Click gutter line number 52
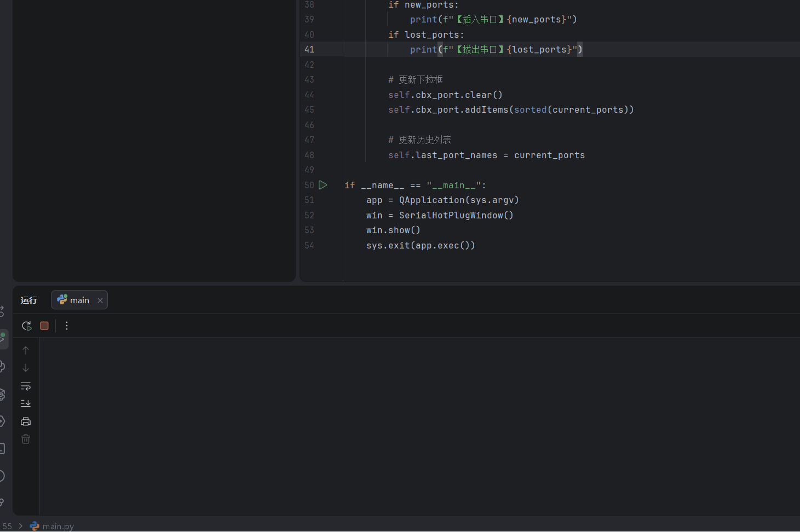 (309, 215)
